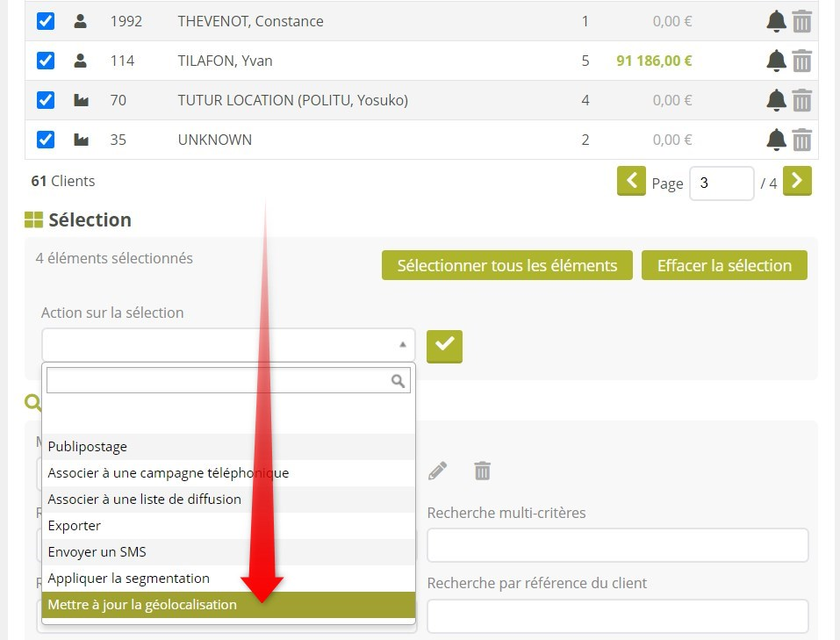Image resolution: width=840 pixels, height=640 pixels.
Task: Uncheck the THEVENOT, Constance row checkbox
Action: click(46, 21)
